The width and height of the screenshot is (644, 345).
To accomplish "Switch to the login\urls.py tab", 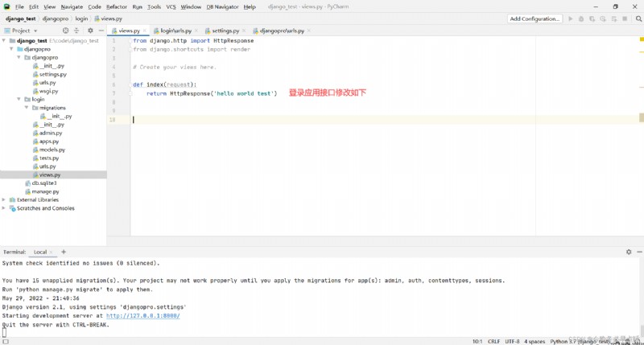I will [x=175, y=31].
